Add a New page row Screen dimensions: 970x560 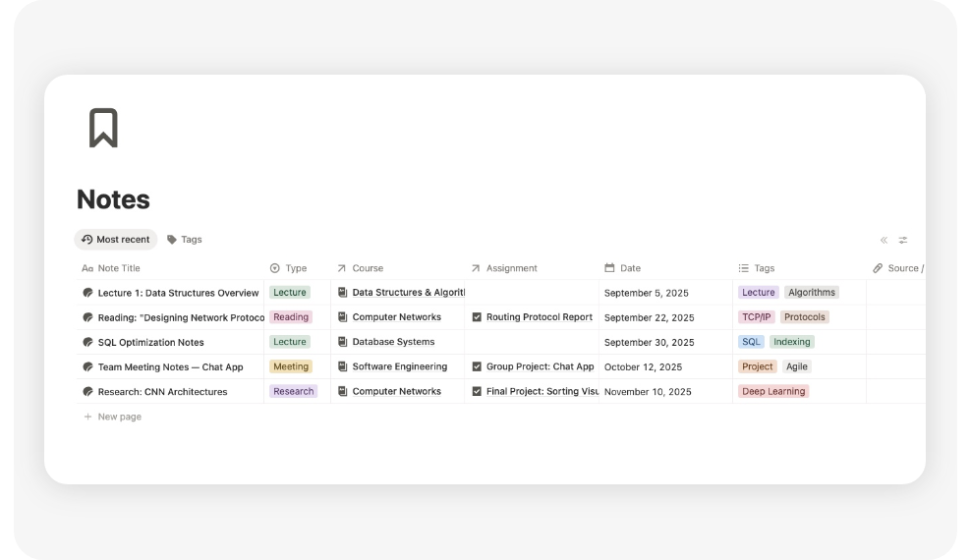pyautogui.click(x=113, y=417)
